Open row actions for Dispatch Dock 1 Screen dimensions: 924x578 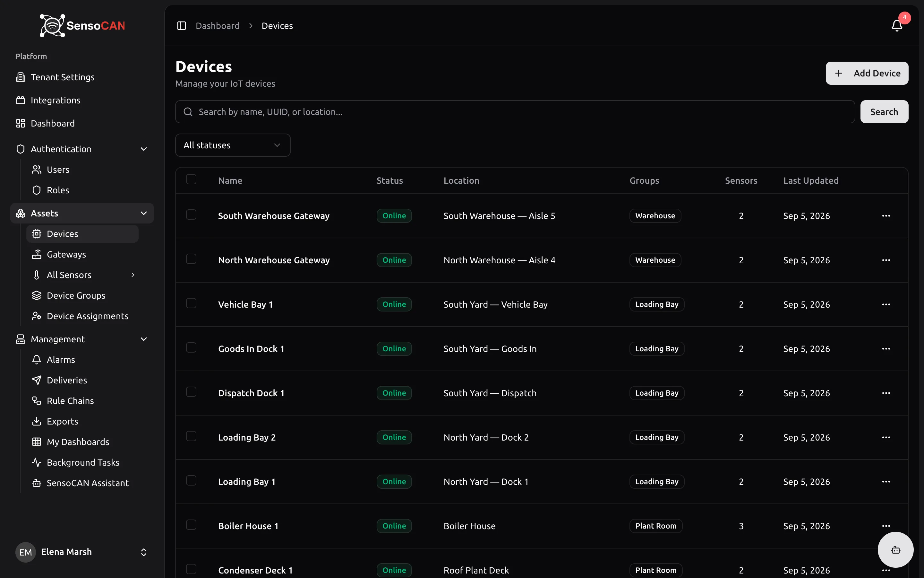(886, 393)
